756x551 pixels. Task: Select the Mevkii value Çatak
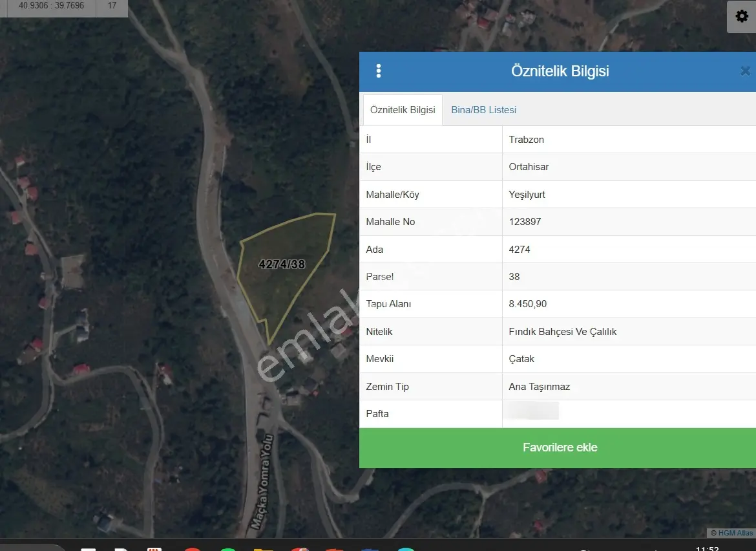[x=521, y=358]
